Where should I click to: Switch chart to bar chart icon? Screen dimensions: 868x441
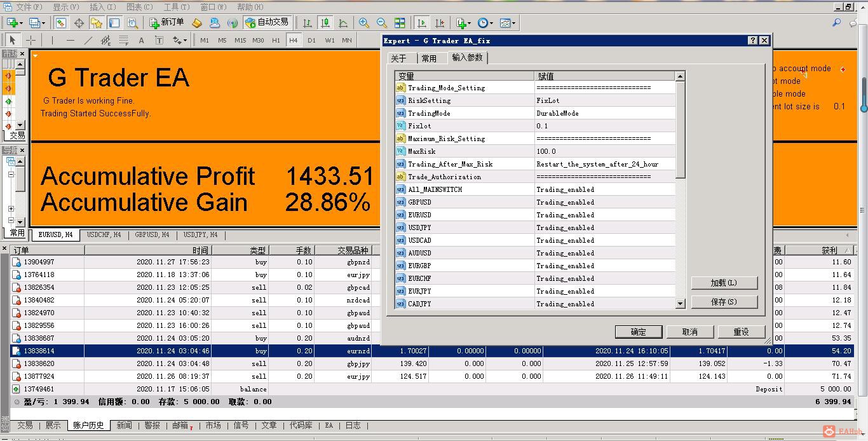308,23
